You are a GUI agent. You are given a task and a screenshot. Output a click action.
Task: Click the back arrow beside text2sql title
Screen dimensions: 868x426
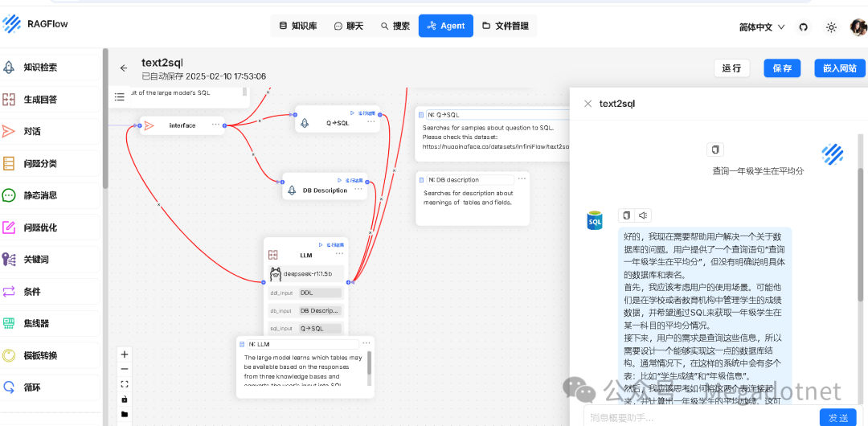click(x=124, y=68)
